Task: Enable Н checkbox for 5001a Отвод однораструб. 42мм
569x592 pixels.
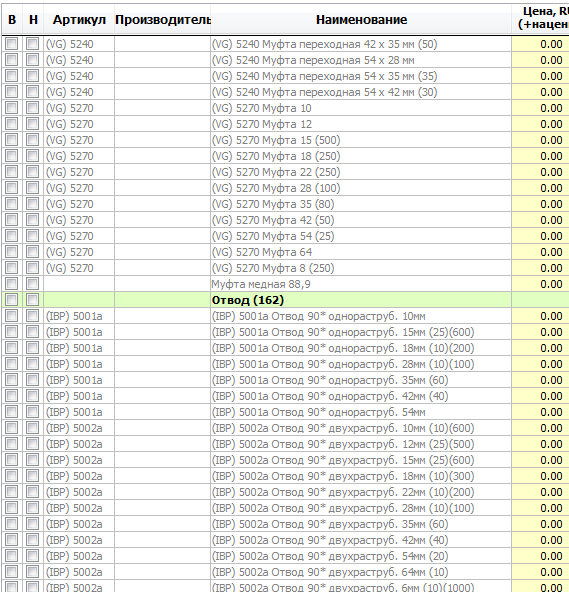Action: tap(32, 396)
